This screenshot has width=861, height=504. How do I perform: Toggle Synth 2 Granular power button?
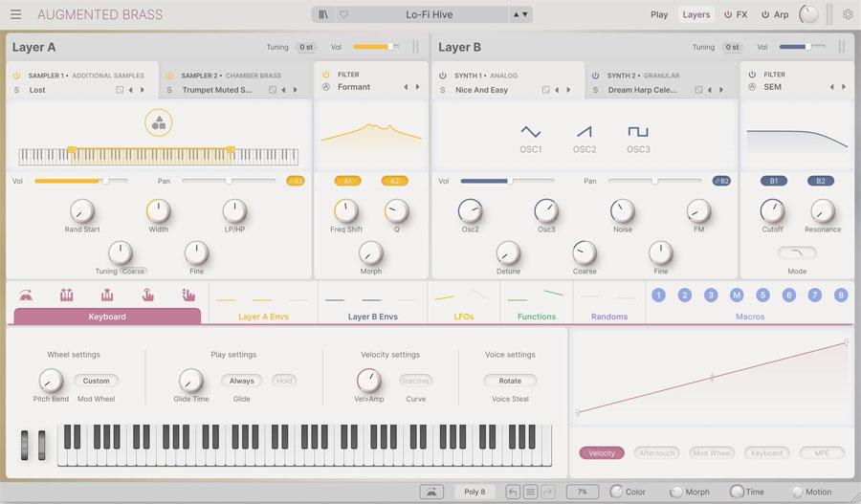point(595,76)
